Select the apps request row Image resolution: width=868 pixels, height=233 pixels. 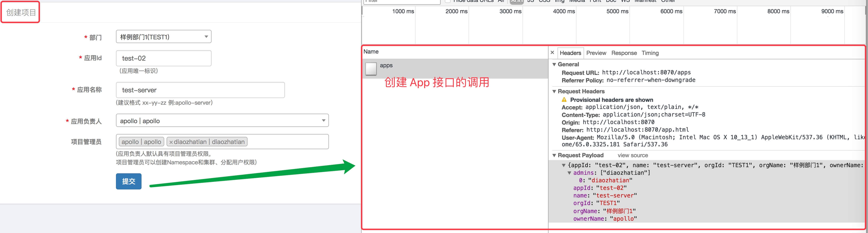(455, 69)
